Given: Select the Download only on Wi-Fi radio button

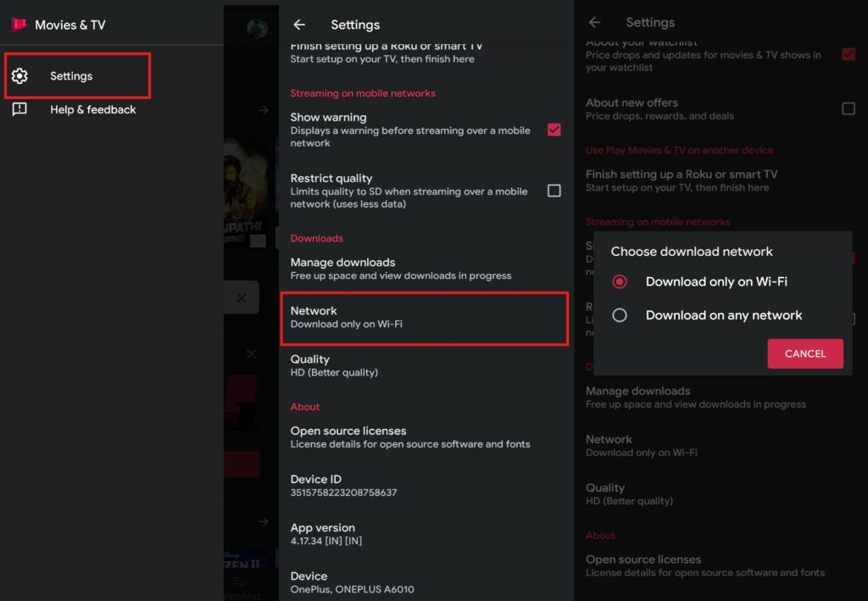Looking at the screenshot, I should 620,281.
